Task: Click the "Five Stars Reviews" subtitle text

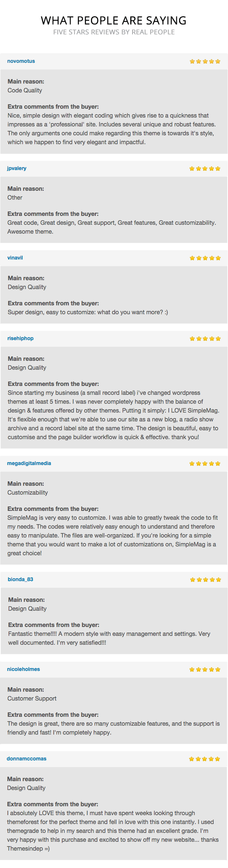Action: coord(114,32)
